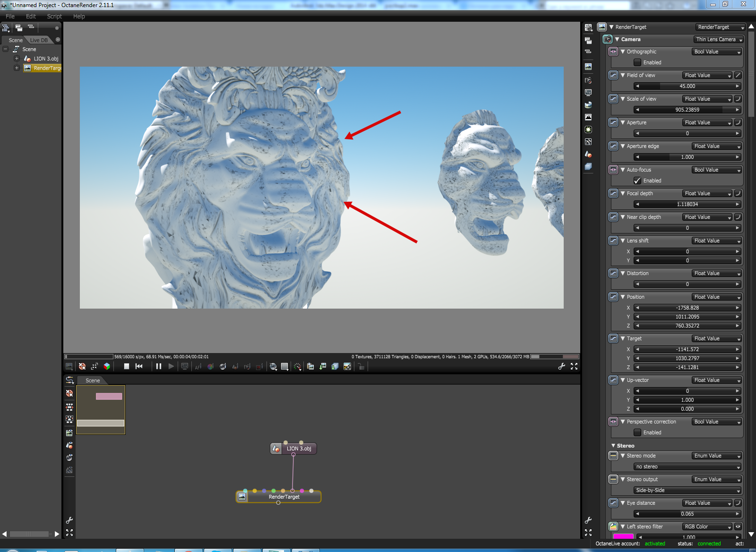756x552 pixels.
Task: Pause the render
Action: tap(159, 366)
